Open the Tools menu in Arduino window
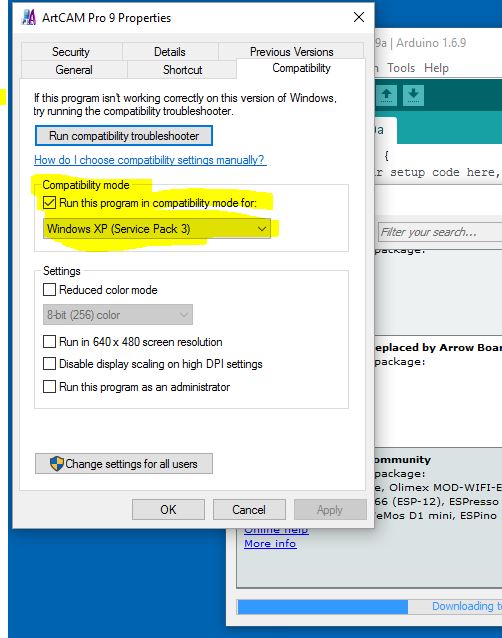502x638 pixels. click(401, 68)
